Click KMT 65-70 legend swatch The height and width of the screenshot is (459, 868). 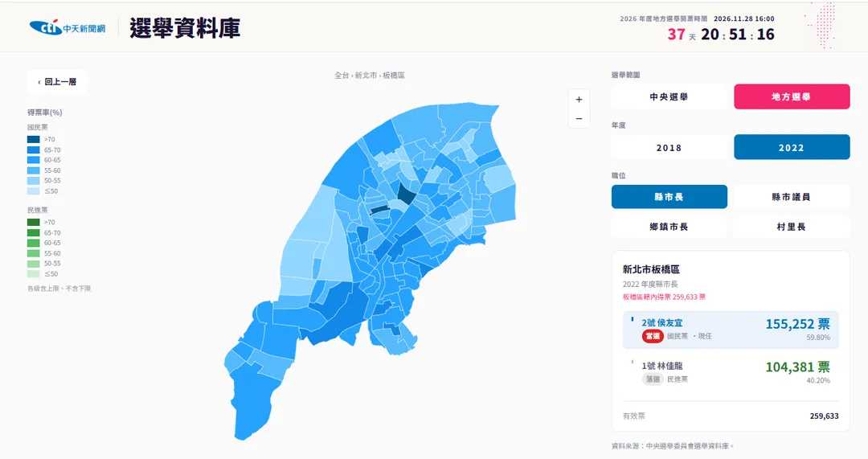click(33, 150)
